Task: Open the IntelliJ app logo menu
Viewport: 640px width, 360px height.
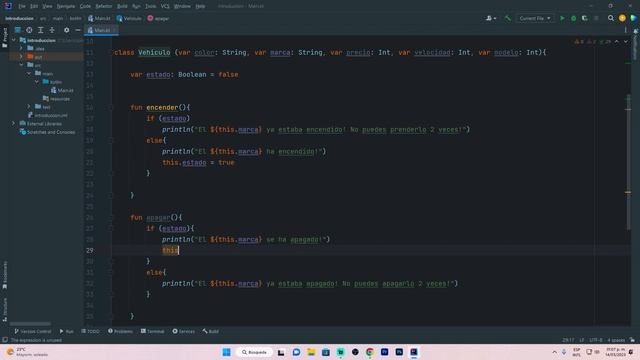Action: coord(8,6)
